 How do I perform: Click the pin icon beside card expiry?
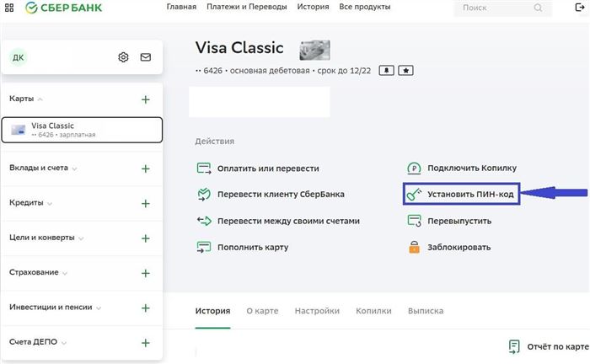pyautogui.click(x=386, y=70)
